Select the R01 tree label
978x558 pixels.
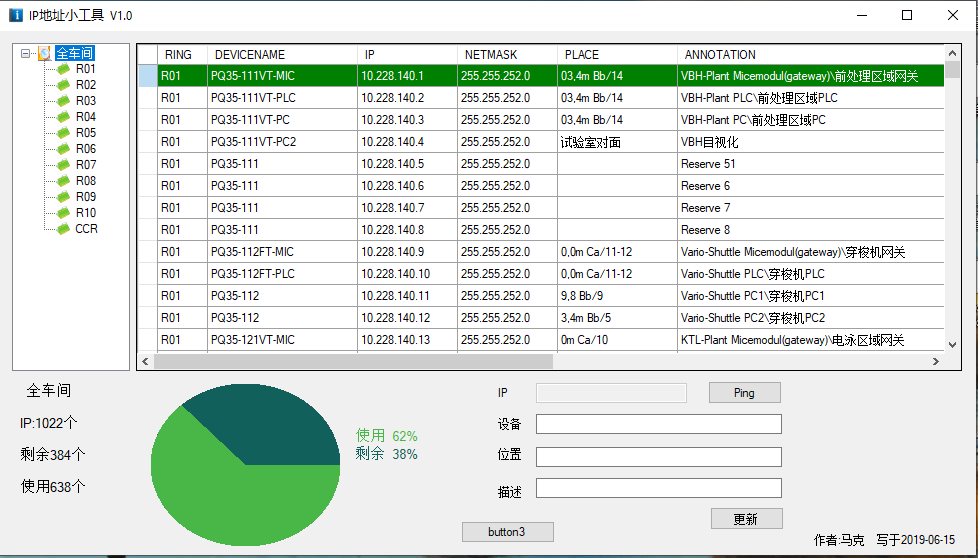pos(85,69)
